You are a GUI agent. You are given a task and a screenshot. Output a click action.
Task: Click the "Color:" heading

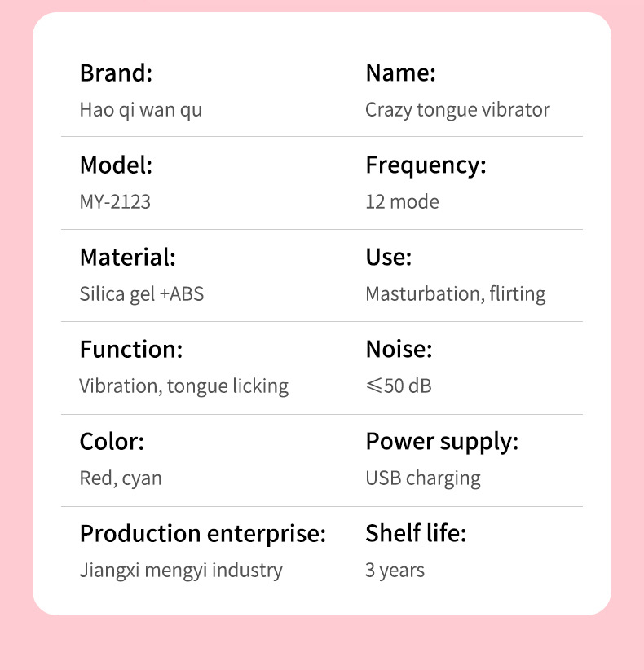point(112,442)
